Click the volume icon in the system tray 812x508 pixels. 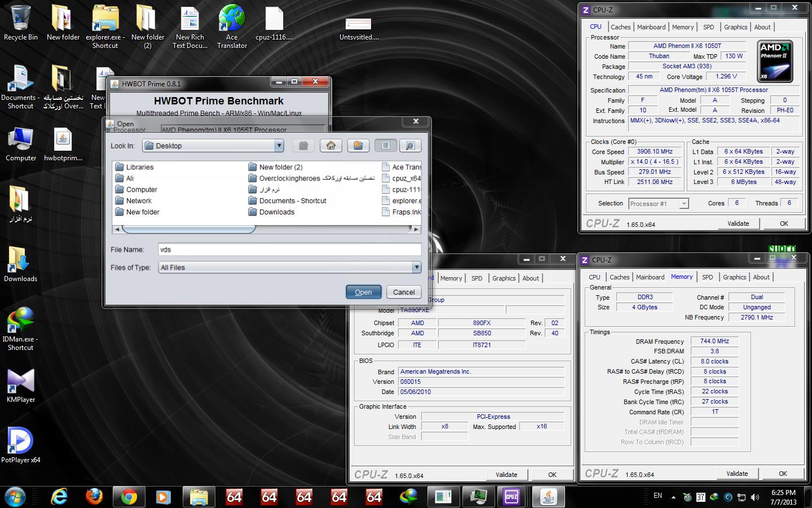tap(754, 497)
